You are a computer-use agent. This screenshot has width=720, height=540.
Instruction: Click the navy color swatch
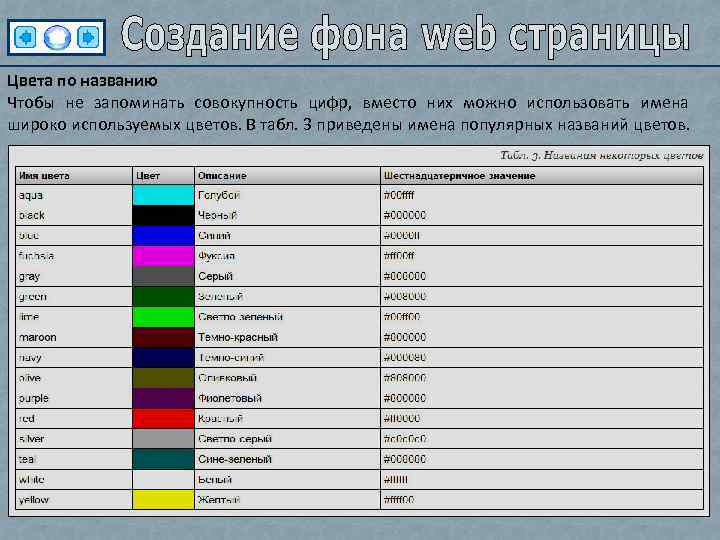163,358
